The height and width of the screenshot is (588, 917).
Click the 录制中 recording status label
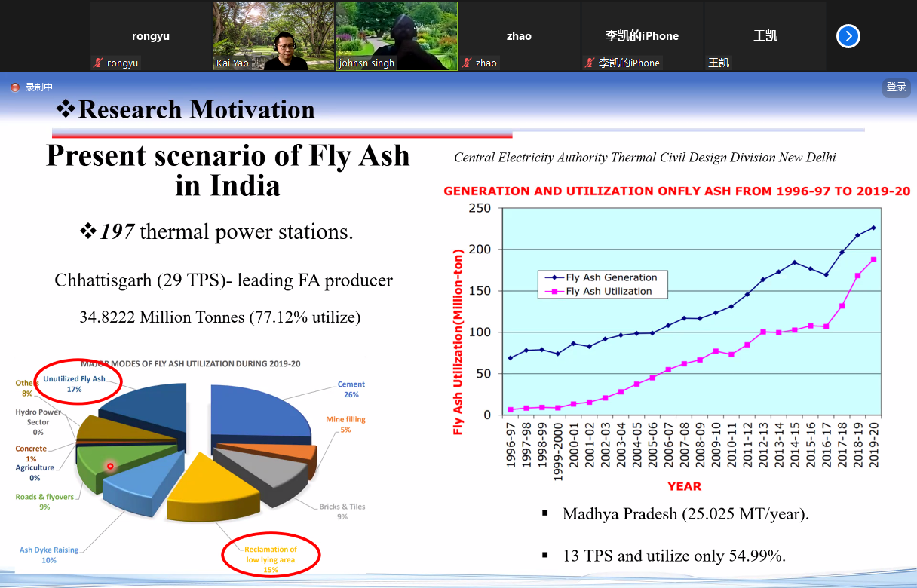(39, 87)
